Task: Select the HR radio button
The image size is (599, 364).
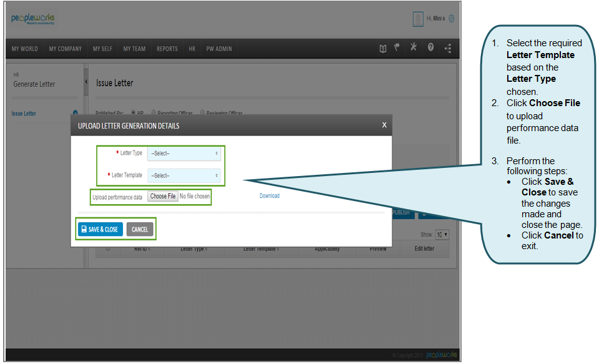Action: click(x=133, y=112)
